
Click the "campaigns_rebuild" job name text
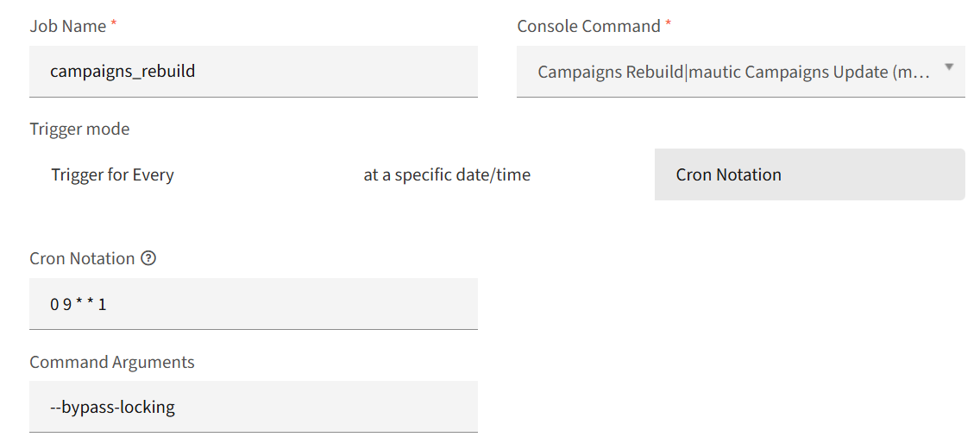pos(122,71)
